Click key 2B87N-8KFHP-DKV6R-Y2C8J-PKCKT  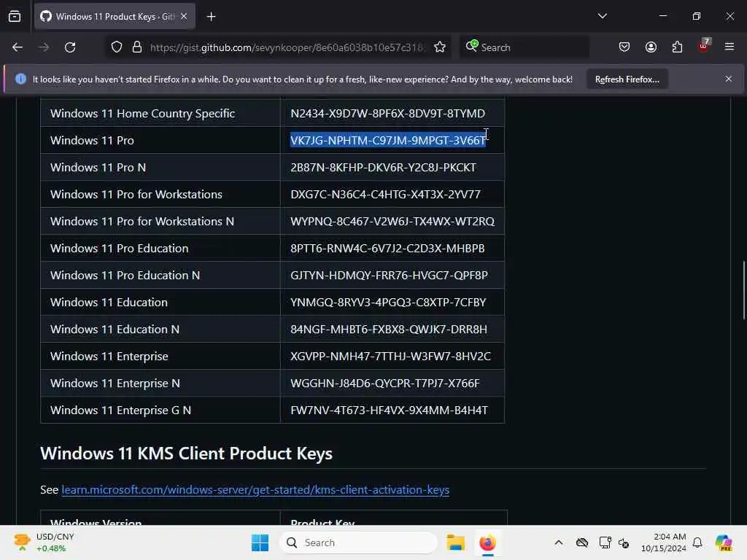pyautogui.click(x=383, y=168)
